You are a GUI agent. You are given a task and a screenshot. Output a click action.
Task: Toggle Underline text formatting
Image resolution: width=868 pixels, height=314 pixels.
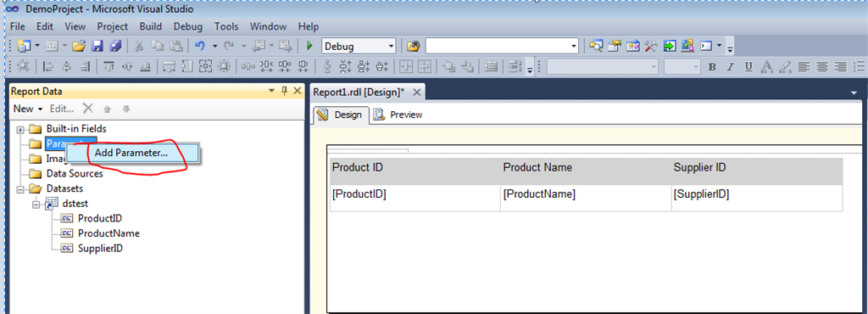pos(748,67)
